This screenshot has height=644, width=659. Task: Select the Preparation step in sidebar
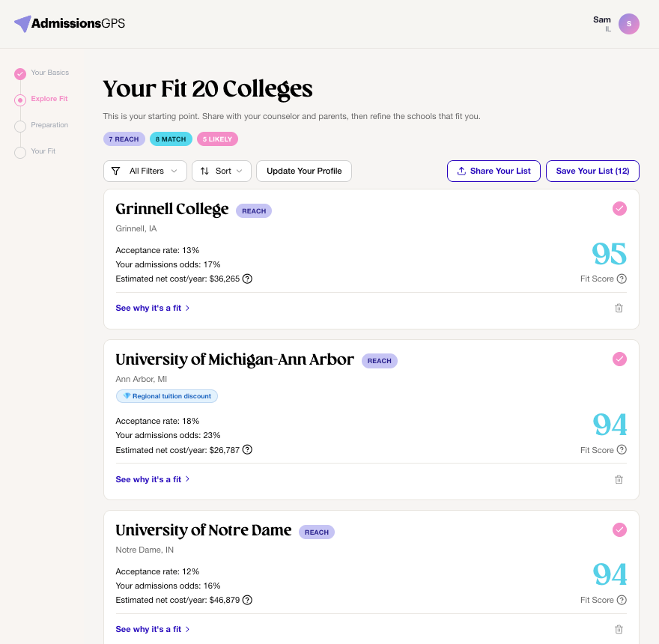(x=49, y=125)
